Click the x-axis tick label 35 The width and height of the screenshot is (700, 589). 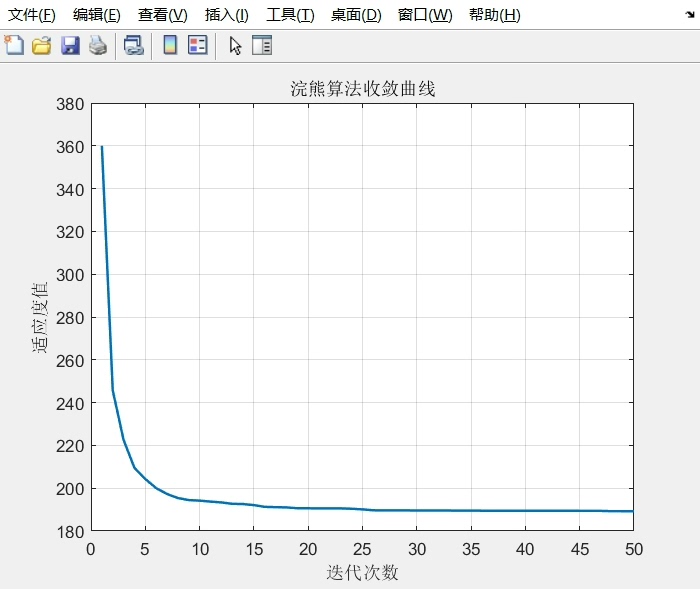click(471, 549)
